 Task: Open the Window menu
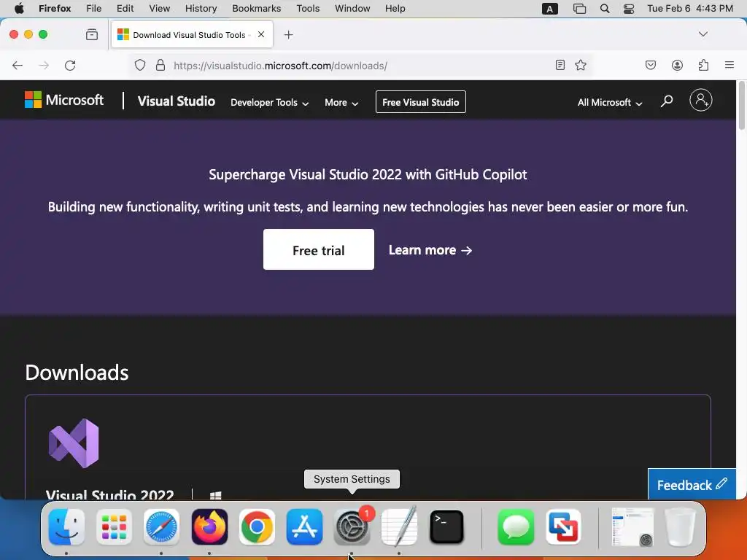click(352, 9)
